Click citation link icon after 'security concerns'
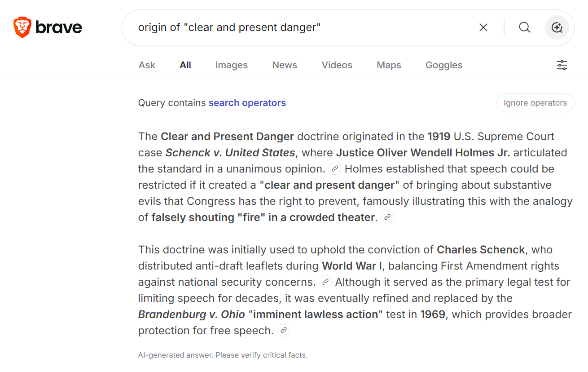Screen dimensions: 588x372 (x=325, y=282)
